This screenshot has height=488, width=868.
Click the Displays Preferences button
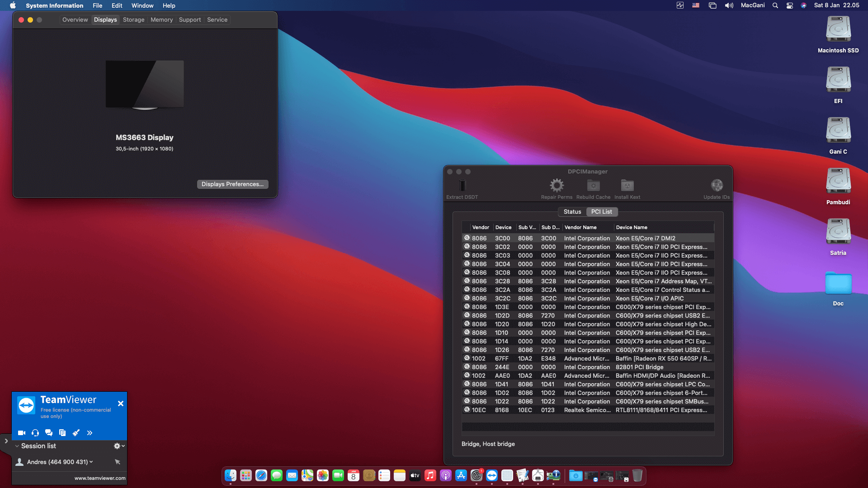coord(232,184)
